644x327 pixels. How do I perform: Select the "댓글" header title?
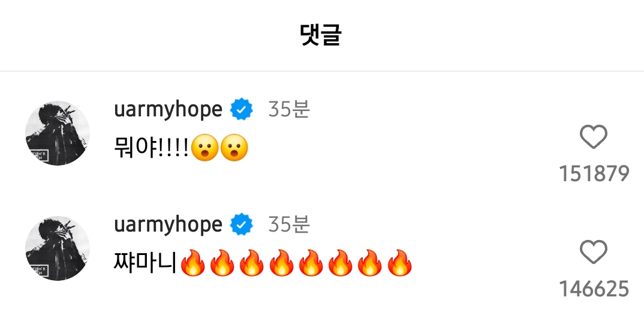(321, 35)
